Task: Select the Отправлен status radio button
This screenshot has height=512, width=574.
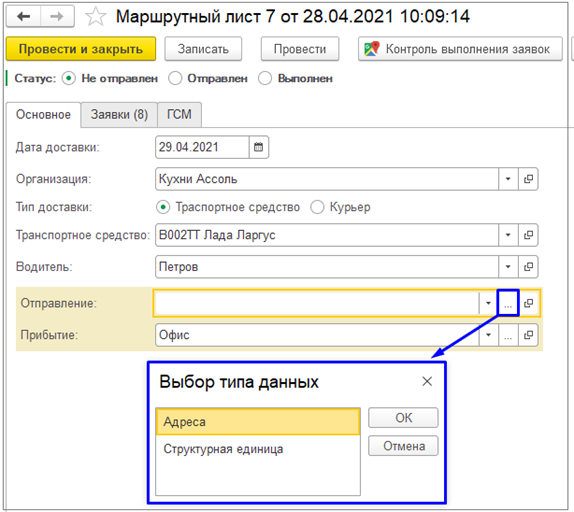Action: click(175, 78)
